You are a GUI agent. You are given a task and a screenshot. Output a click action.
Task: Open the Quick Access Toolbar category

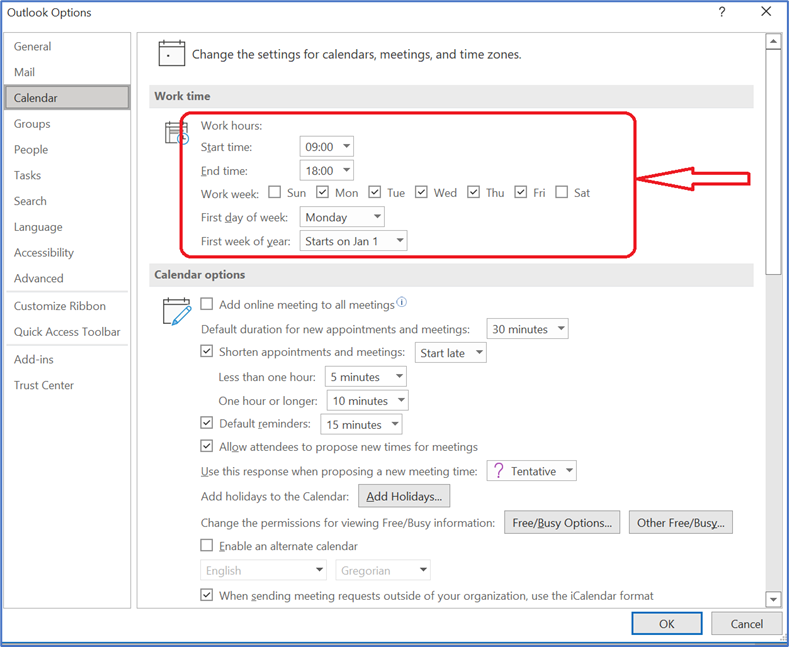coord(67,332)
